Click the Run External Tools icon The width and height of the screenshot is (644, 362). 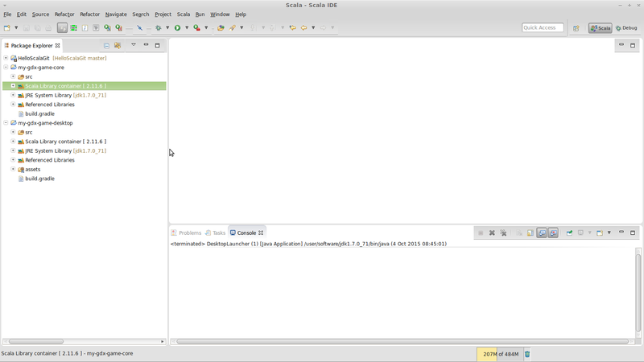(x=196, y=28)
